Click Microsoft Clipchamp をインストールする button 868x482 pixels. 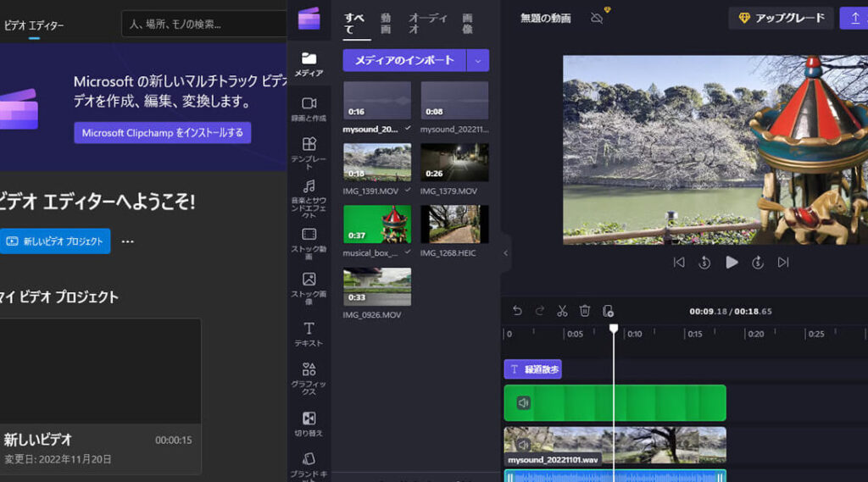[162, 132]
